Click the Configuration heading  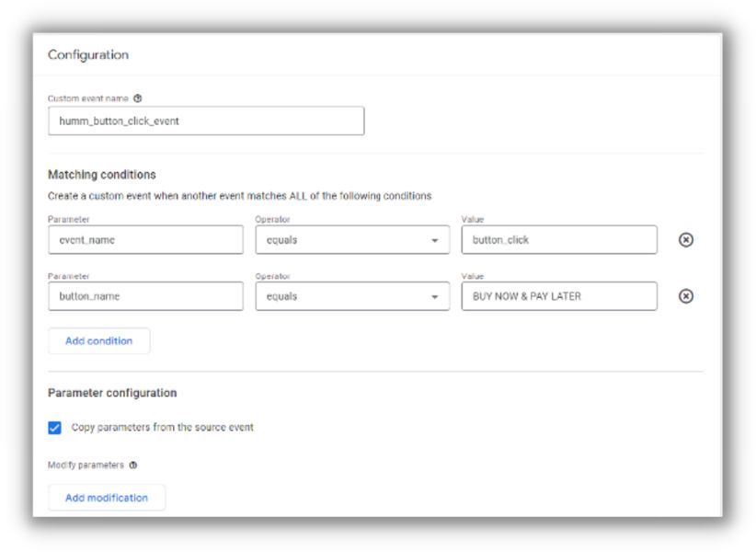click(88, 55)
